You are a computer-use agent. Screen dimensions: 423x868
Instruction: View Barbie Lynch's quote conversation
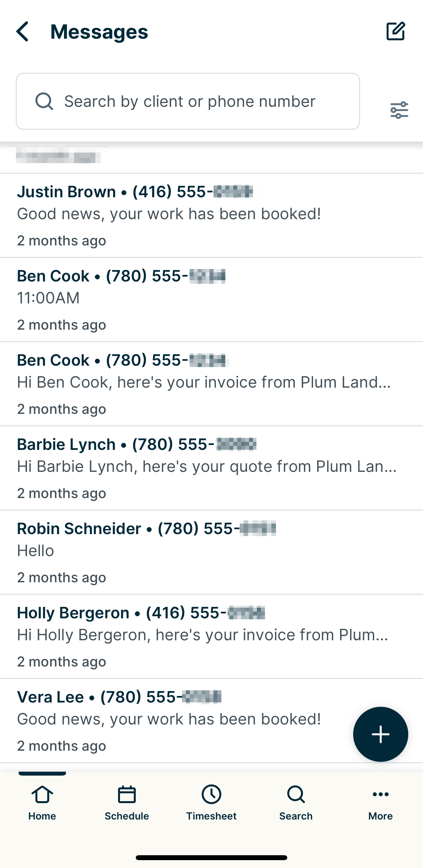(211, 468)
